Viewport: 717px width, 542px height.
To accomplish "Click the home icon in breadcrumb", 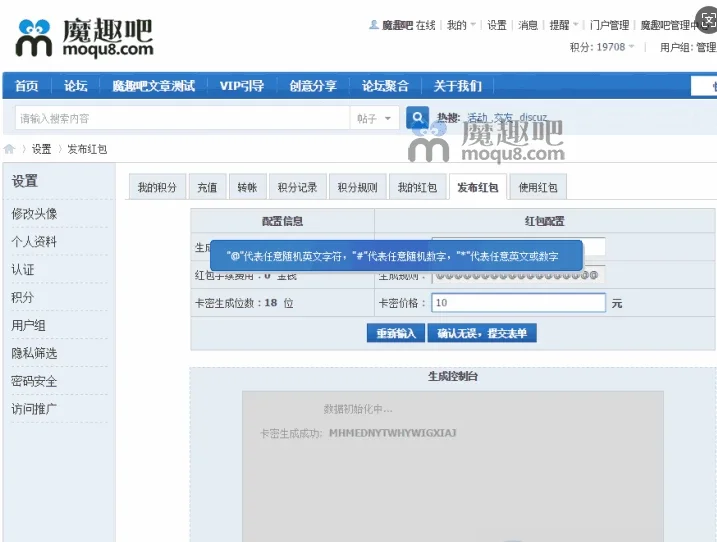I will tap(9, 149).
